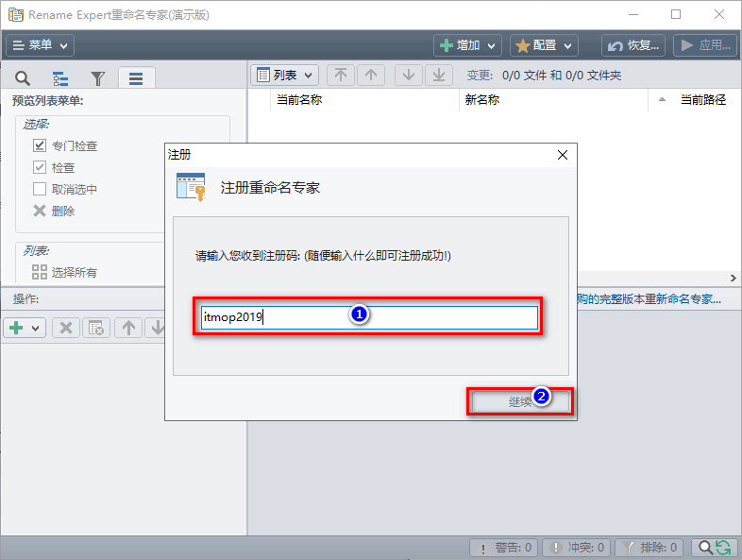The height and width of the screenshot is (560, 742).
Task: Select the magnifier search tab
Action: pyautogui.click(x=23, y=78)
